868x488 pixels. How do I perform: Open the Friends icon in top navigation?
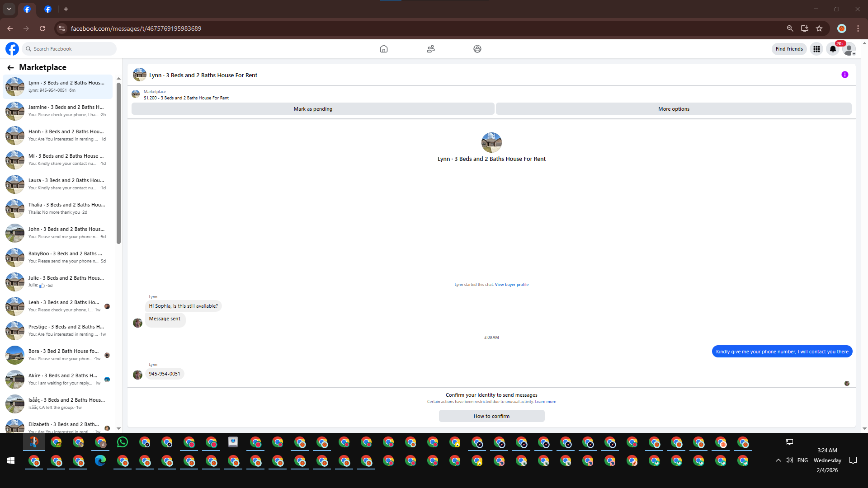[x=431, y=49]
